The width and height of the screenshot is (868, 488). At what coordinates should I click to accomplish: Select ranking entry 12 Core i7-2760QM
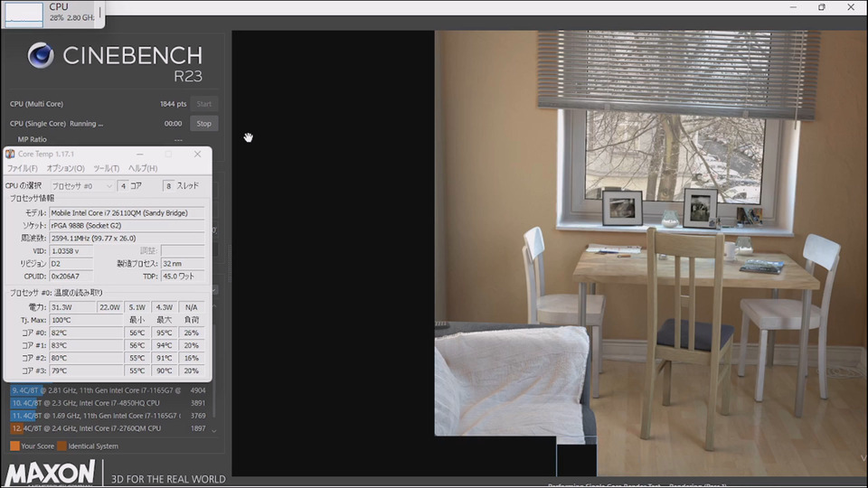click(x=108, y=428)
